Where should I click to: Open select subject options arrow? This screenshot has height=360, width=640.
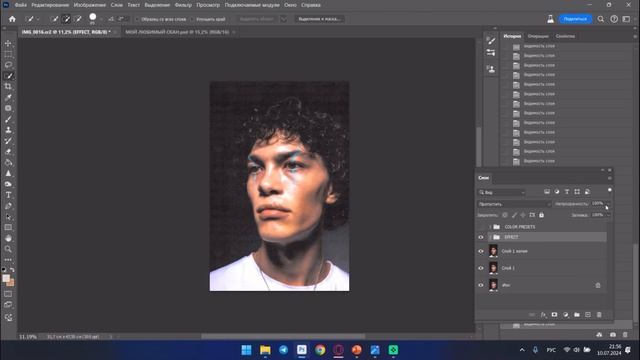[284, 19]
